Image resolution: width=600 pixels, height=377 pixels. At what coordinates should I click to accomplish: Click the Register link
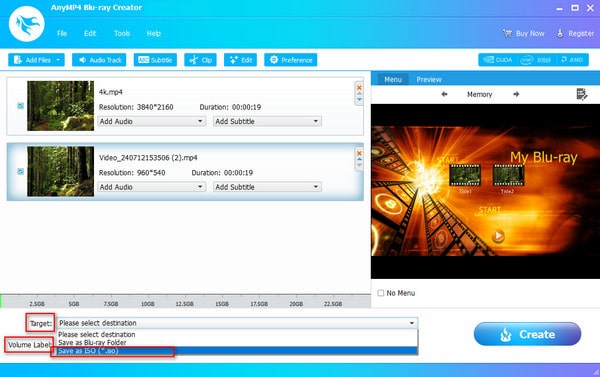coord(575,33)
